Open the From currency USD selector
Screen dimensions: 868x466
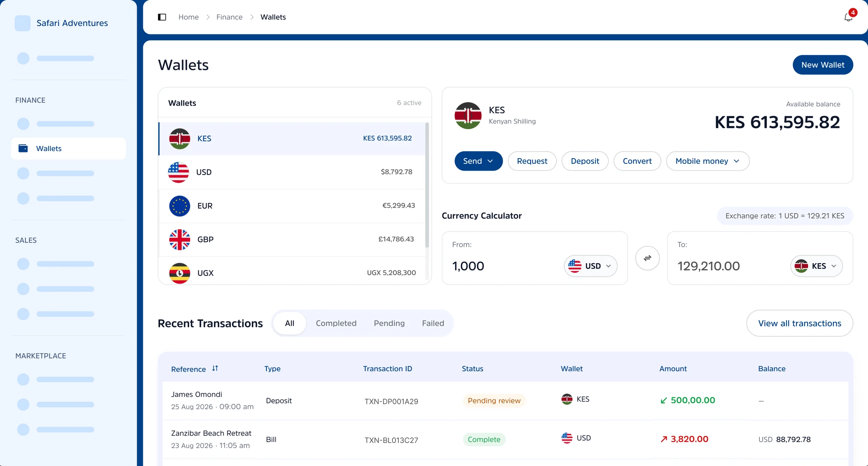[590, 266]
